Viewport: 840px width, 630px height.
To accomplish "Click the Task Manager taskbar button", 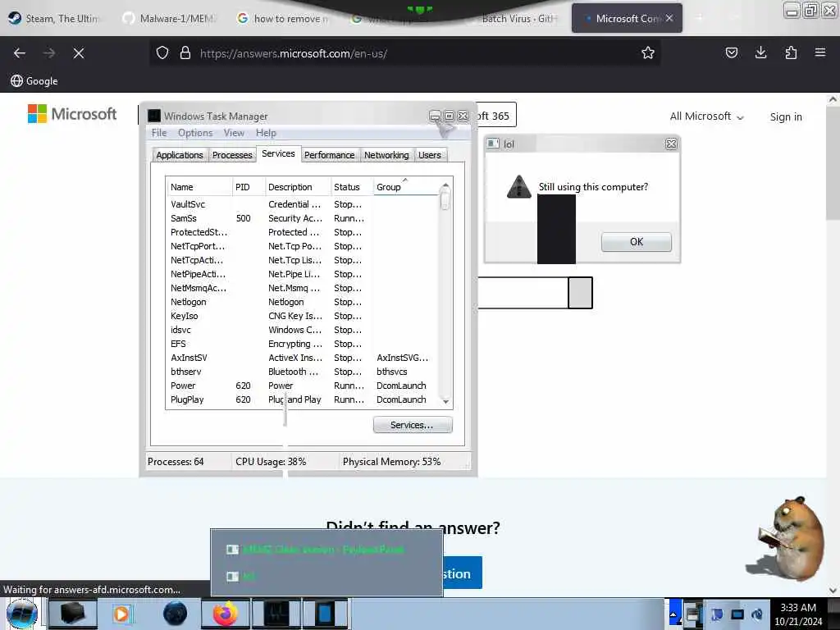I will tap(276, 614).
